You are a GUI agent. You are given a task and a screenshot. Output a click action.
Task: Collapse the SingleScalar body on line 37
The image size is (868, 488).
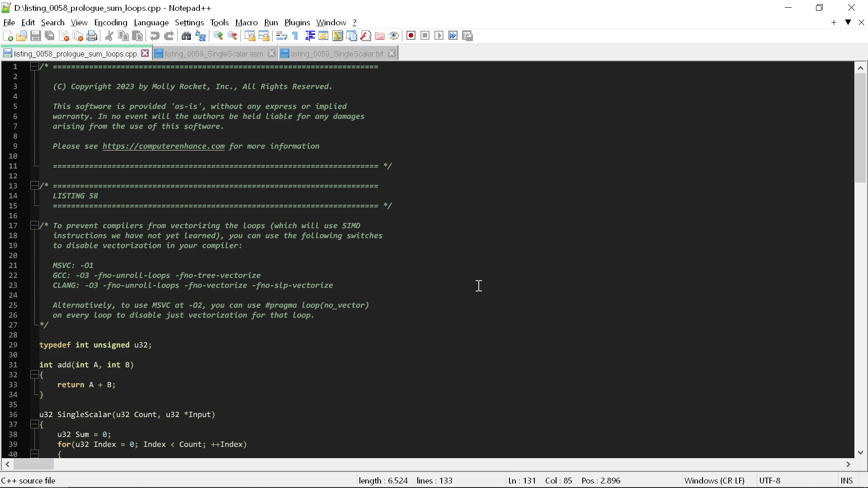[x=34, y=424]
